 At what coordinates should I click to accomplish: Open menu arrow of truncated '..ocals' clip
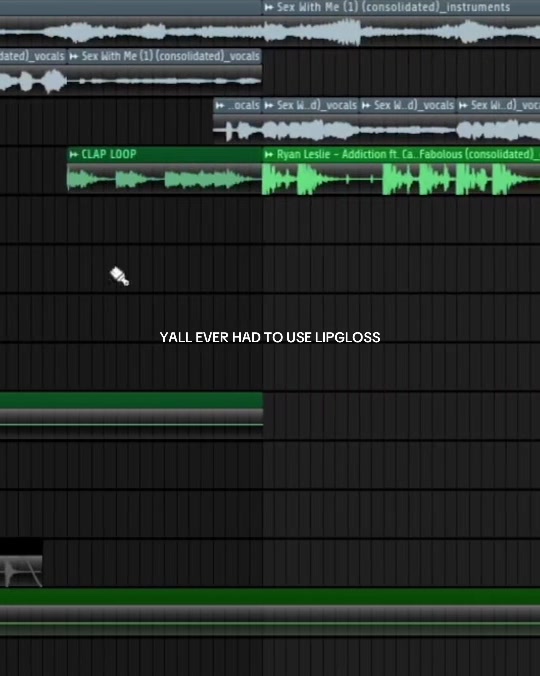pos(220,105)
